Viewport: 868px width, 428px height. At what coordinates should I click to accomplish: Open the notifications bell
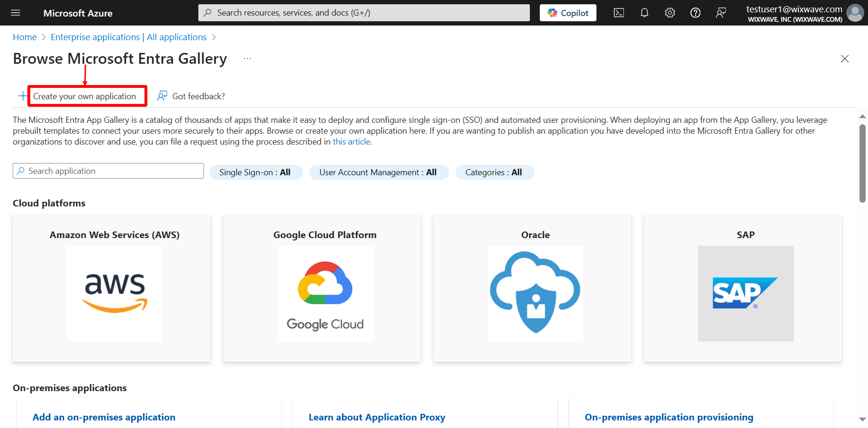pos(644,13)
